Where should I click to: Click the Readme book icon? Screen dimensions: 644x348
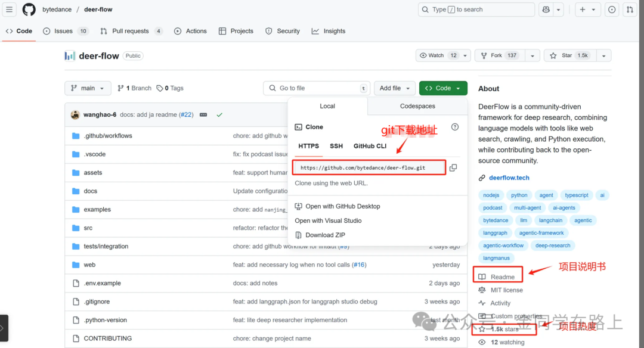(x=482, y=277)
